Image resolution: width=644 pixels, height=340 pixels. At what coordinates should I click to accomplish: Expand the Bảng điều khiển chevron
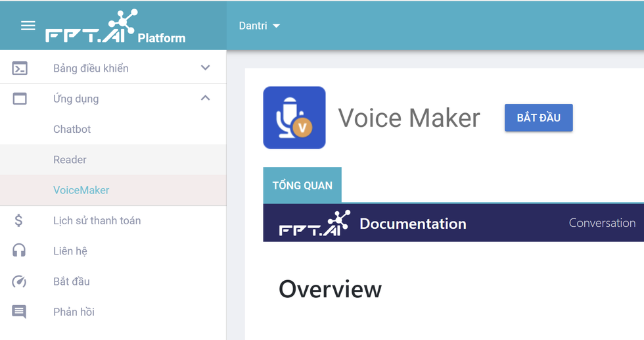pyautogui.click(x=205, y=68)
